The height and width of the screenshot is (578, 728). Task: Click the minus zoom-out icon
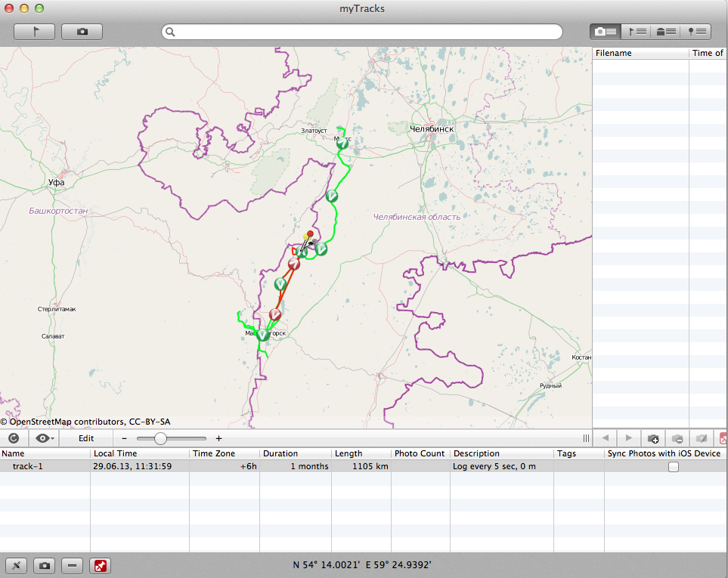pyautogui.click(x=124, y=438)
